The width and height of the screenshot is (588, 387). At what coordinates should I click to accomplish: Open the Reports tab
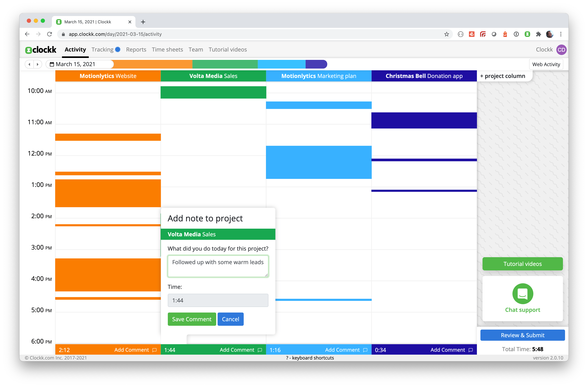(x=136, y=49)
